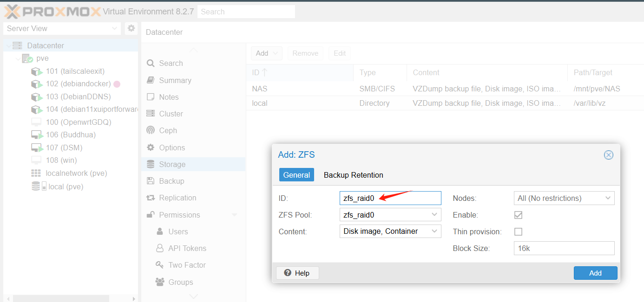Open the Summary menu item
This screenshot has height=302, width=644.
click(175, 80)
